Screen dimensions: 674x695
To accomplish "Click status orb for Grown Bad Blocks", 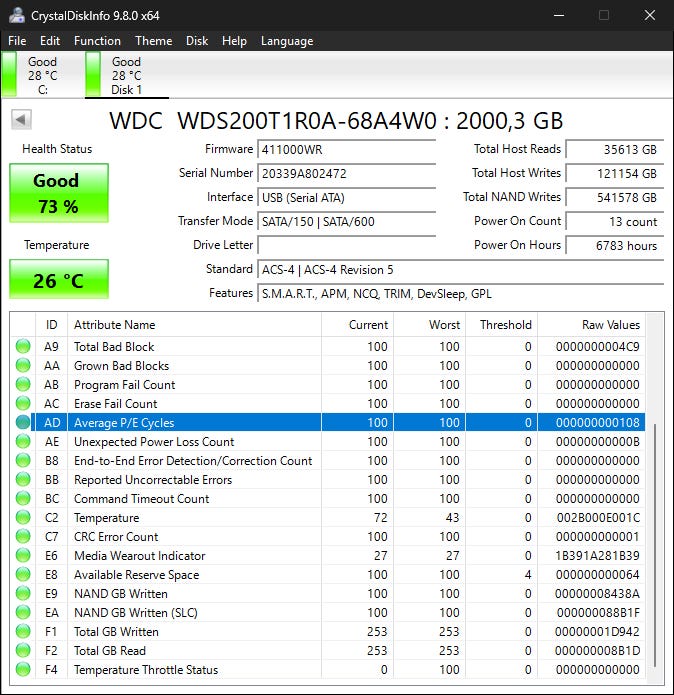I will [23, 365].
